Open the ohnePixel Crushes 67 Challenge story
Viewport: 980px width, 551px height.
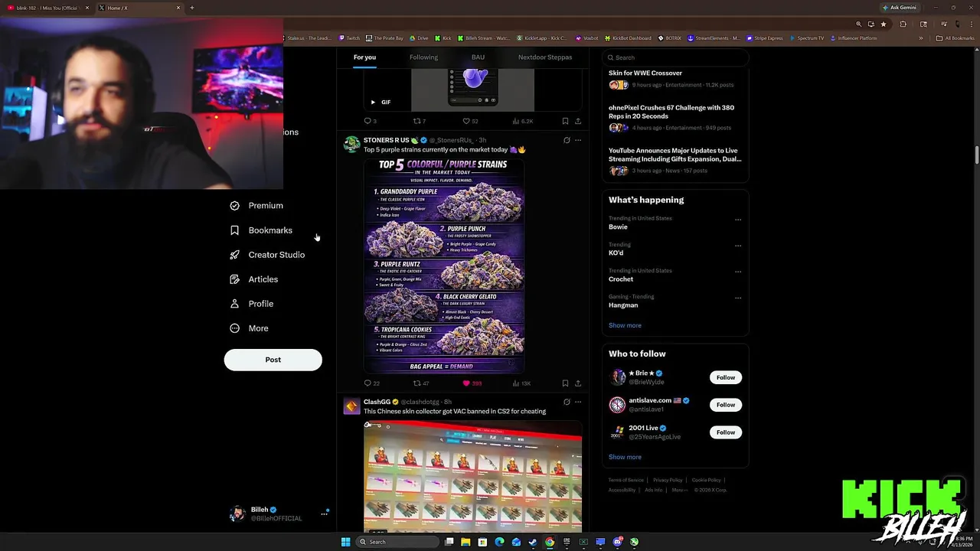coord(675,117)
